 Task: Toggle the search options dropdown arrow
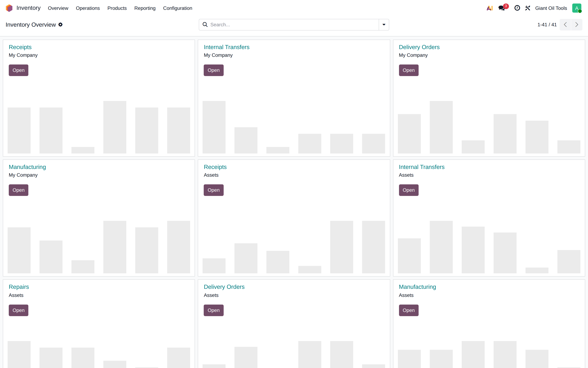(384, 25)
